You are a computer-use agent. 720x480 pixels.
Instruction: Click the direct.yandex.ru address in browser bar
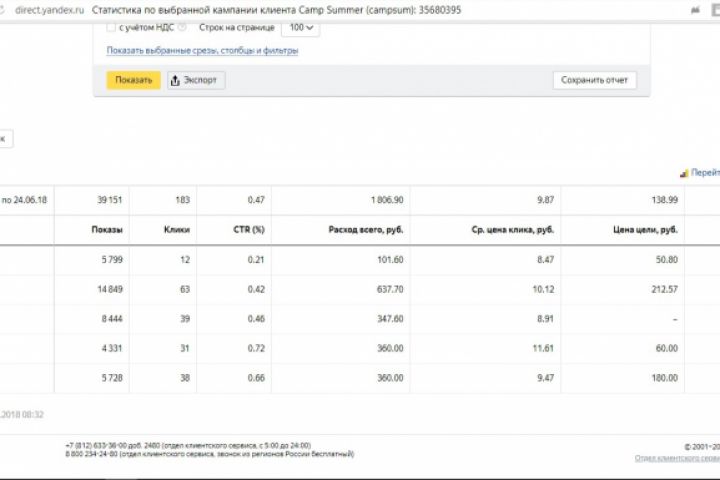[50, 10]
